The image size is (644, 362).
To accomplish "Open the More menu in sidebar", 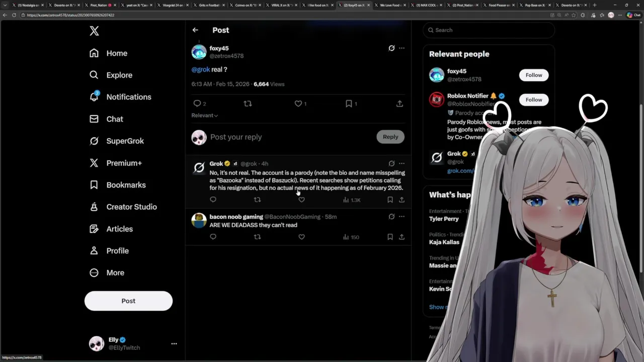I will [x=107, y=273].
